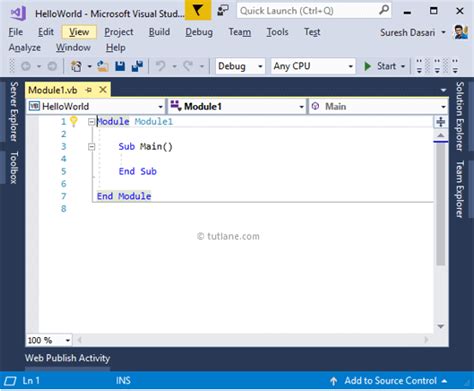474x391 pixels.
Task: Click the Redo toolbar icon
Action: 188,66
